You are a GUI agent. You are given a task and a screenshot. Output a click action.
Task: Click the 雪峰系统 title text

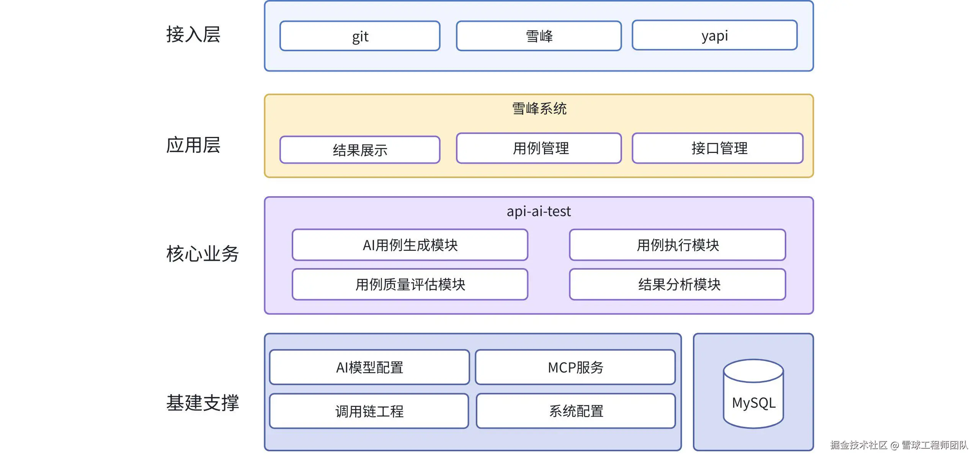tap(539, 109)
